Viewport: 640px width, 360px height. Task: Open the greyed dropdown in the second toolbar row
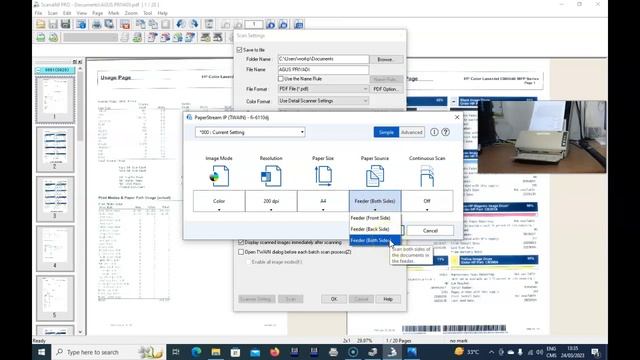91,38
